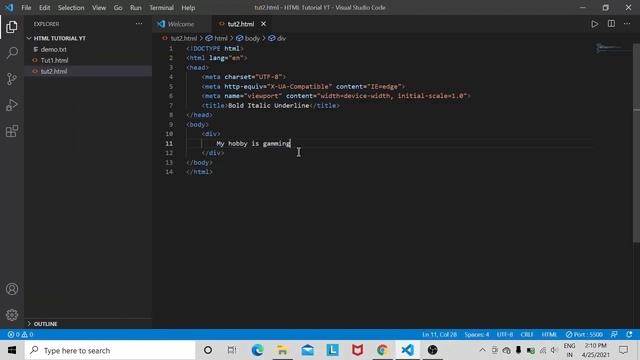Click the editor vertical scrollbar
The image size is (640, 360).
[636, 143]
